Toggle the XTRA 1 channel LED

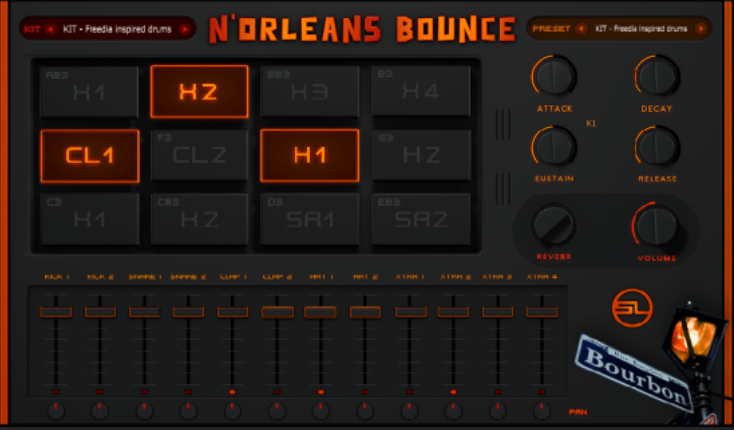click(409, 392)
